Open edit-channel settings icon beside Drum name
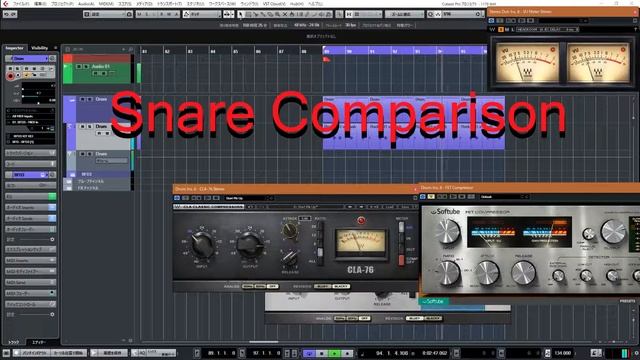Image resolution: width=640 pixels, height=360 pixels. coord(52,58)
